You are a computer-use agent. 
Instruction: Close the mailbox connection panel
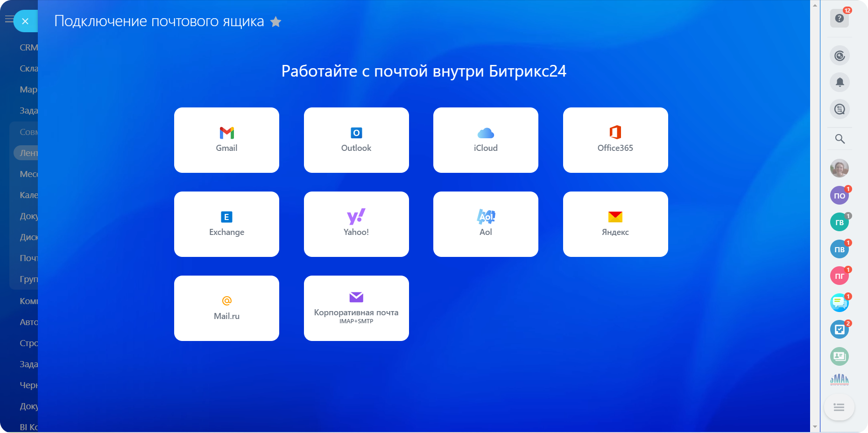tap(25, 21)
